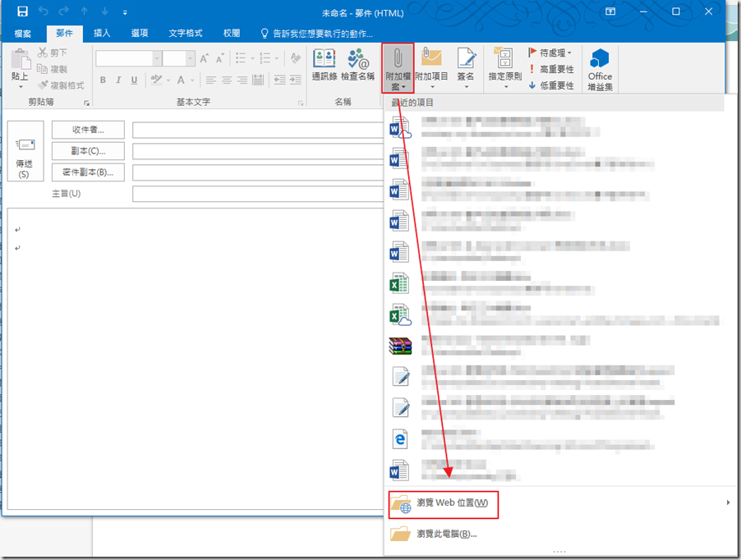Toggle Bold text formatting
The height and width of the screenshot is (560, 741).
click(103, 80)
